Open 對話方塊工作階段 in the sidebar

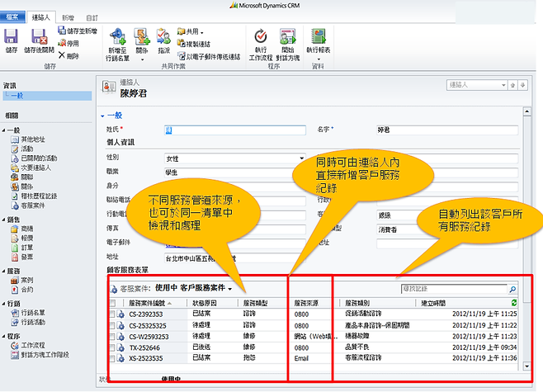click(x=40, y=355)
